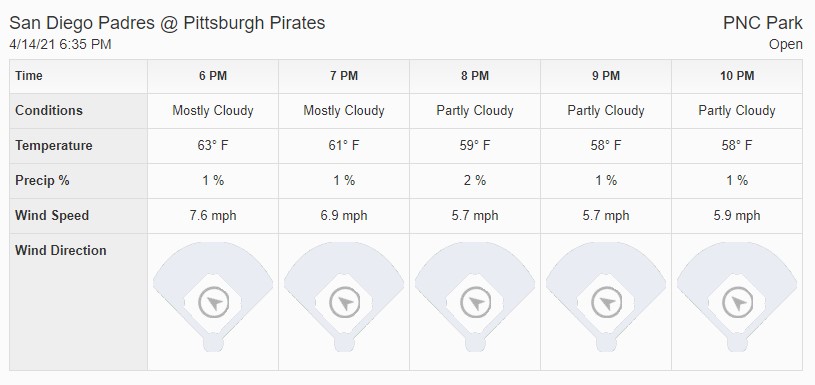Click the San Diego Padres @ Pittsburgh Pirates title
Viewport: 815px width, 385px height.
pyautogui.click(x=167, y=23)
